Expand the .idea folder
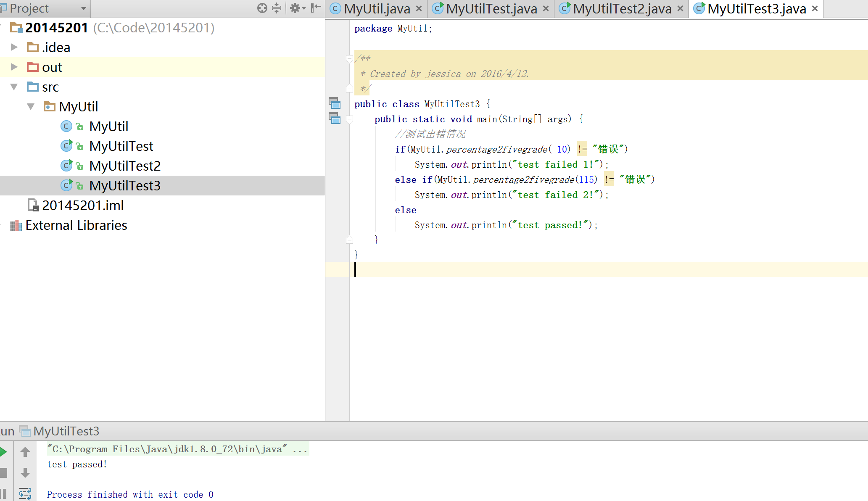Viewport: 868px width, 501px height. coord(14,47)
